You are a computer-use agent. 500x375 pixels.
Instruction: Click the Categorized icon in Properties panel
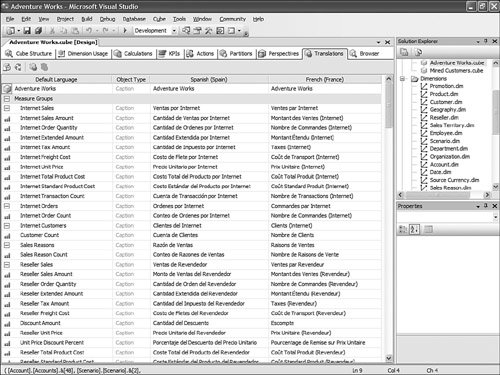(403, 229)
